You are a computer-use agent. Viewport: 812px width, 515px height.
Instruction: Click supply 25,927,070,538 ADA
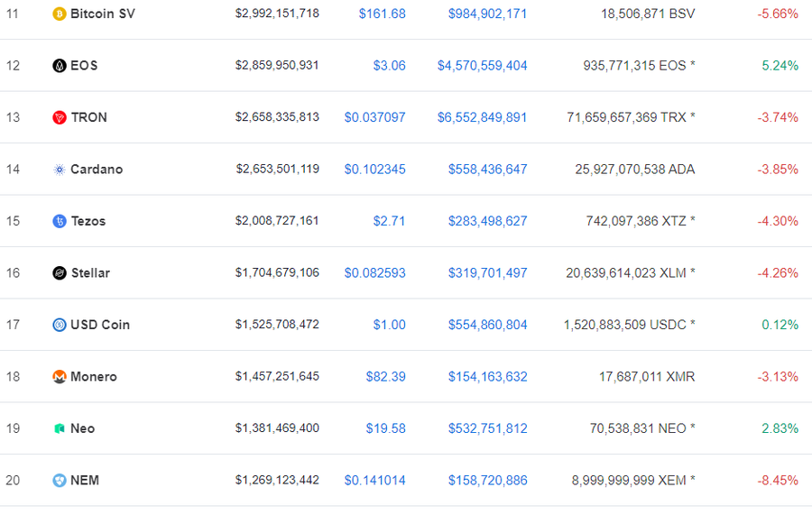point(635,170)
